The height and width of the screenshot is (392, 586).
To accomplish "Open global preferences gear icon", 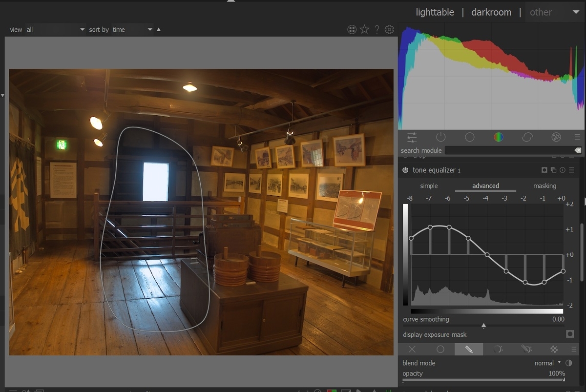I will (x=389, y=30).
